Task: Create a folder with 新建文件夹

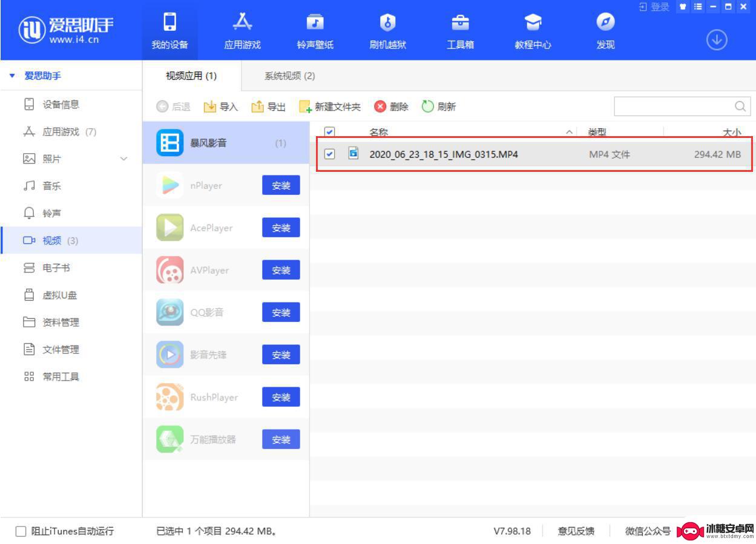Action: coord(330,107)
